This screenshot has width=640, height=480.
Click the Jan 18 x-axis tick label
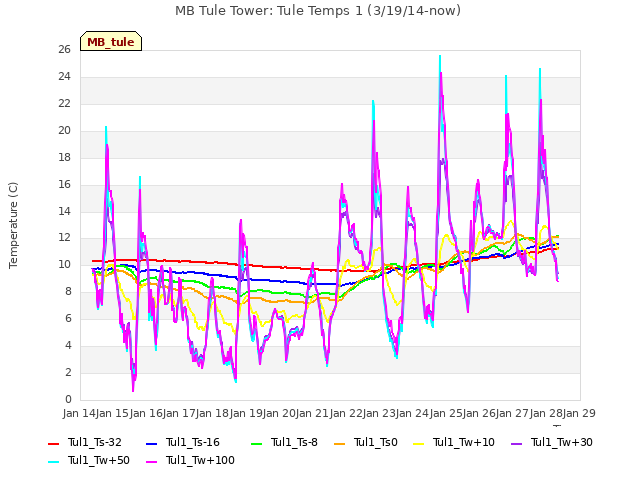click(213, 413)
